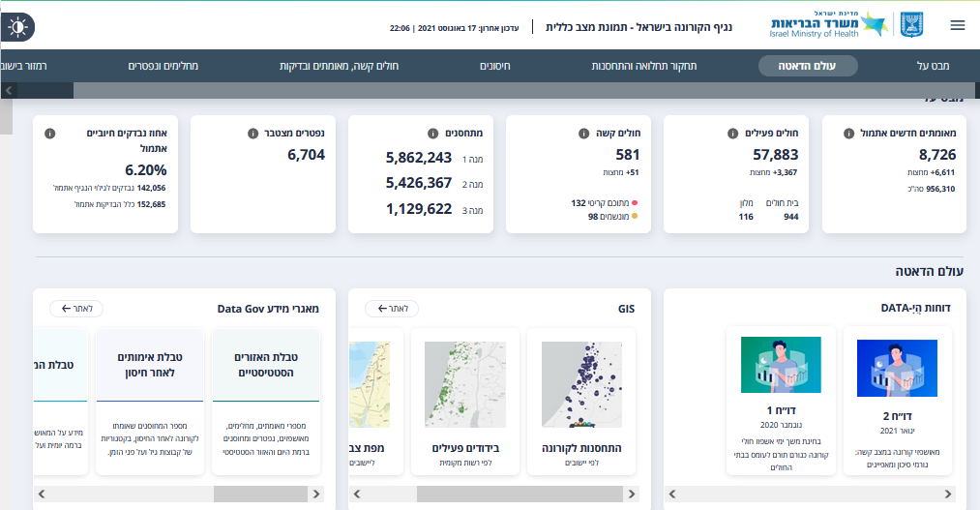Screen dimensions: 980x510
Task: Open the חולים קשה, מאומתים ובדיקות tab
Action: coord(339,66)
